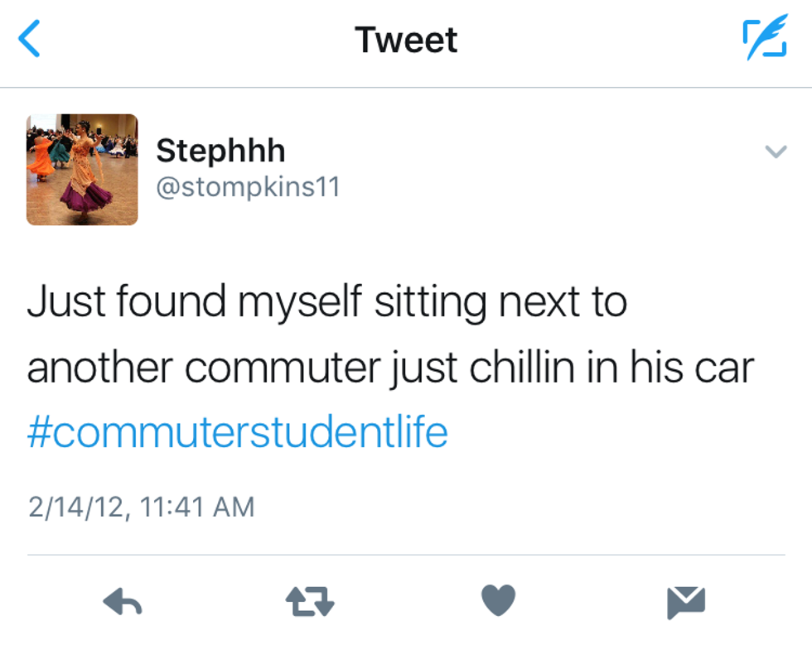Tap the word "car" in the tweet
This screenshot has width=812, height=645.
pyautogui.click(x=726, y=368)
